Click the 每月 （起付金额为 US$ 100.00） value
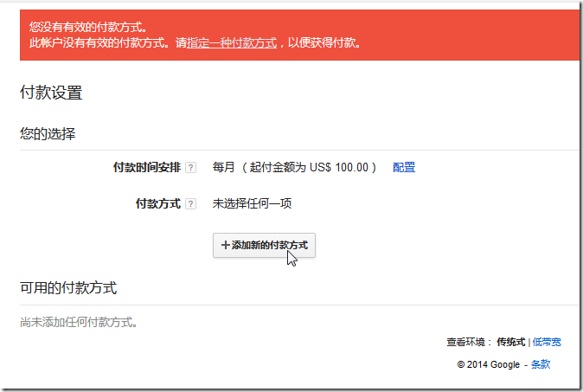 point(294,167)
